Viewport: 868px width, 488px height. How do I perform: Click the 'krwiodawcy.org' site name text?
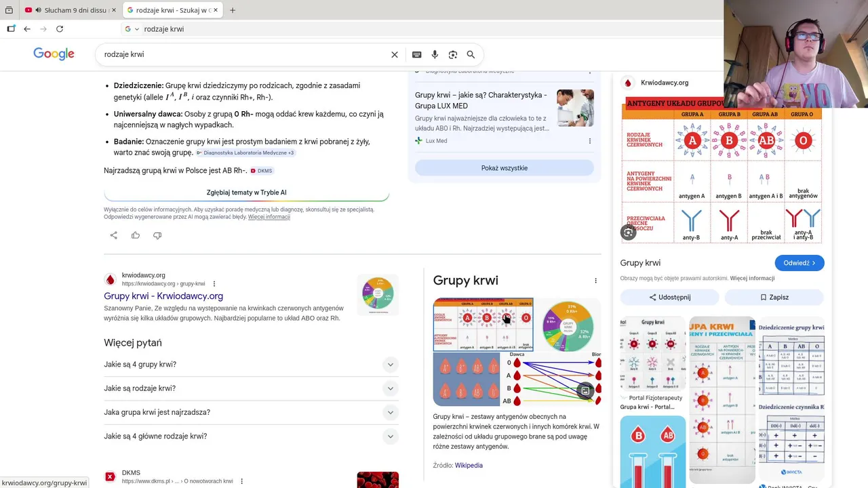(x=143, y=276)
